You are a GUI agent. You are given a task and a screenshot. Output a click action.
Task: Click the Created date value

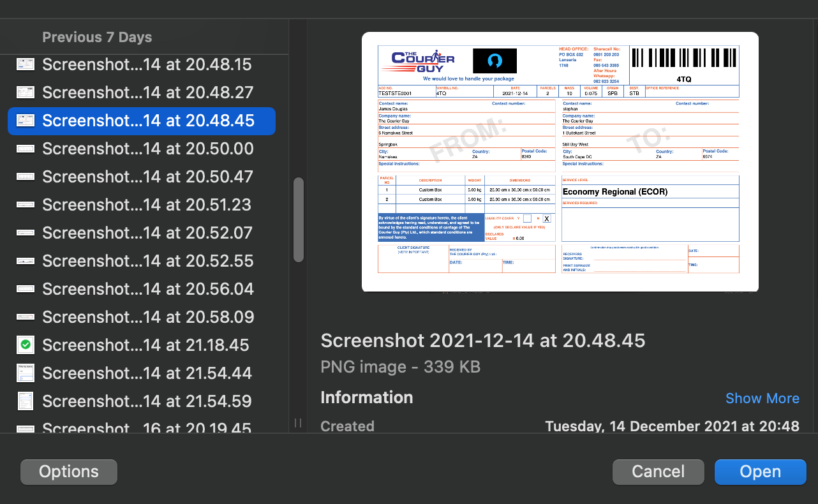(x=672, y=426)
